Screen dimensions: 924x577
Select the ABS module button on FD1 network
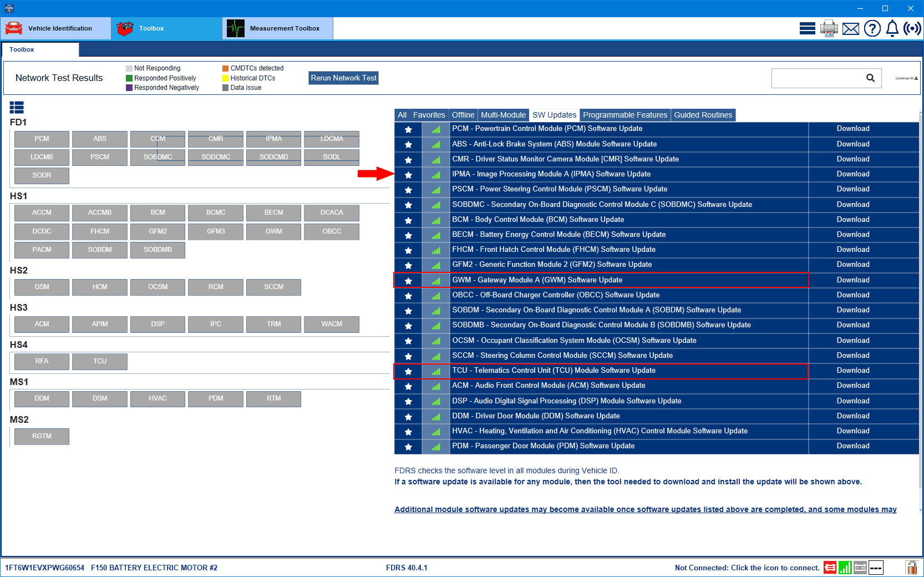tap(100, 139)
